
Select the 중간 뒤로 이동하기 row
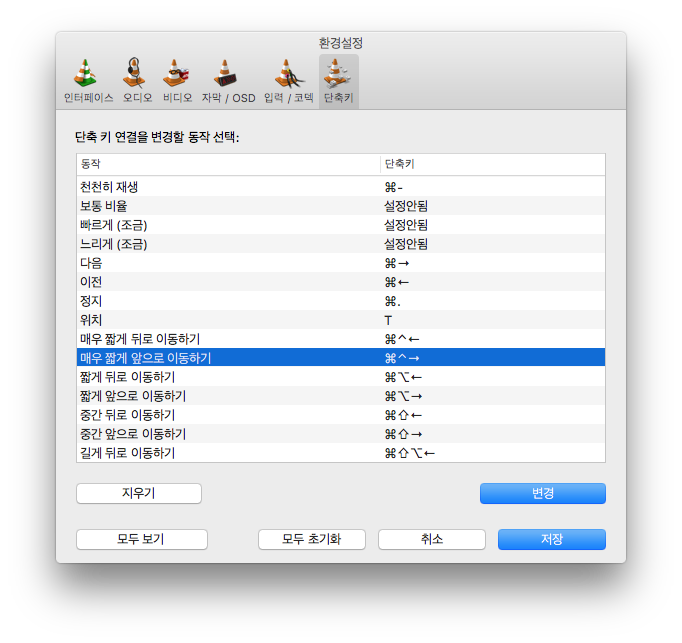tap(341, 415)
